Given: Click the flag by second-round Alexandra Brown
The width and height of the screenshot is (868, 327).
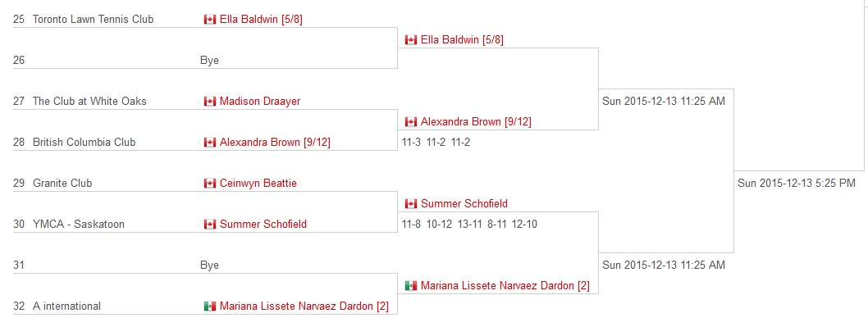Looking at the screenshot, I should 411,122.
